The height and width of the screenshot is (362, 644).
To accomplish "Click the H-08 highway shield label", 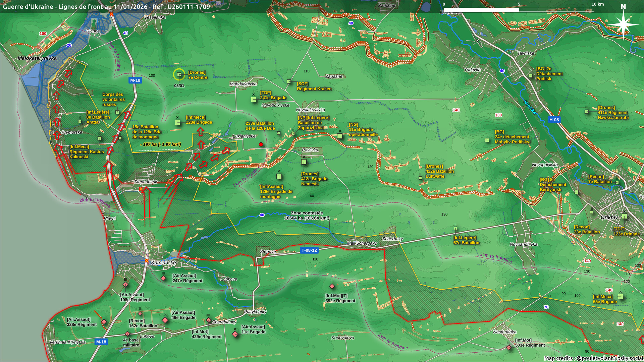I will pyautogui.click(x=554, y=120).
